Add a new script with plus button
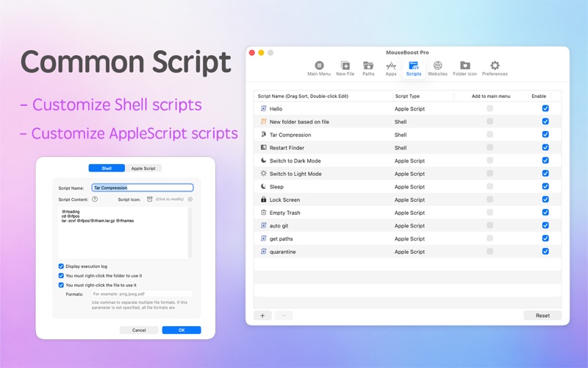Screen dimensions: 588x368 click(x=262, y=316)
